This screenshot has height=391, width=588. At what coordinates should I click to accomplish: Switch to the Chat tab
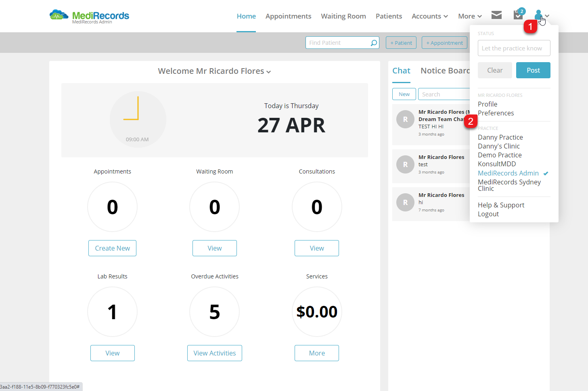pos(401,71)
